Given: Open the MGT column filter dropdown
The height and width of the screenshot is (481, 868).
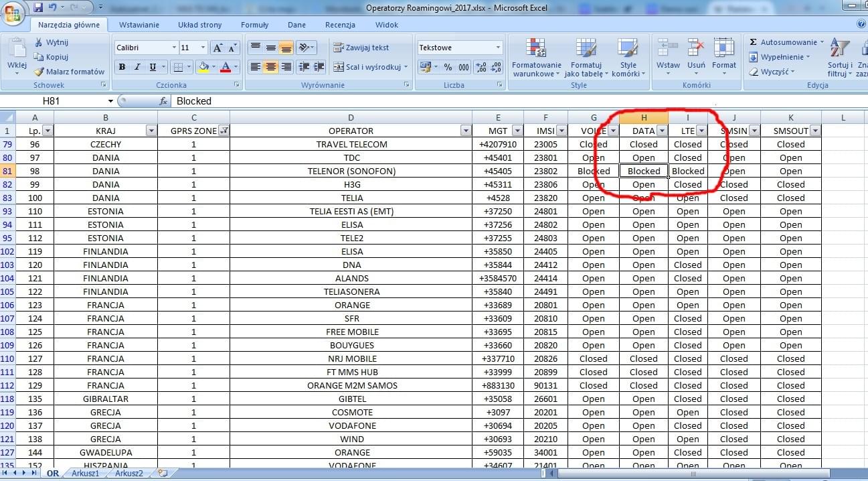Looking at the screenshot, I should [x=517, y=131].
